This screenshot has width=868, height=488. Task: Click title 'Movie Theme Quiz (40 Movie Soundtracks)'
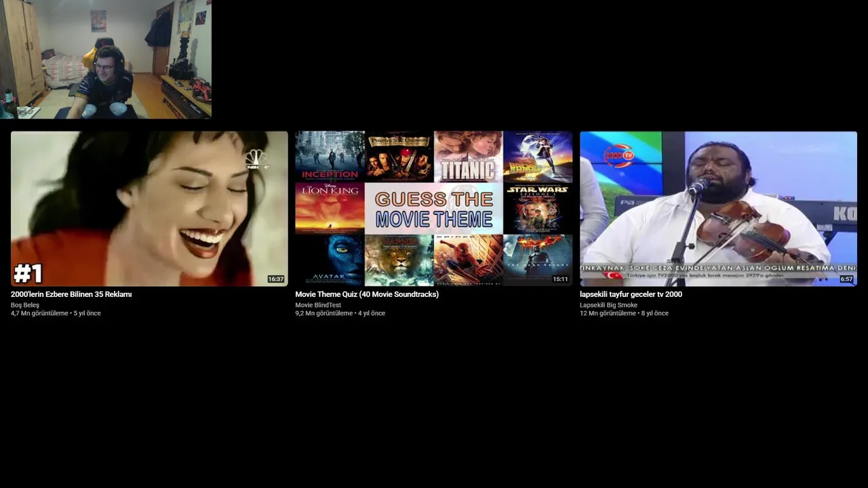[x=367, y=294]
